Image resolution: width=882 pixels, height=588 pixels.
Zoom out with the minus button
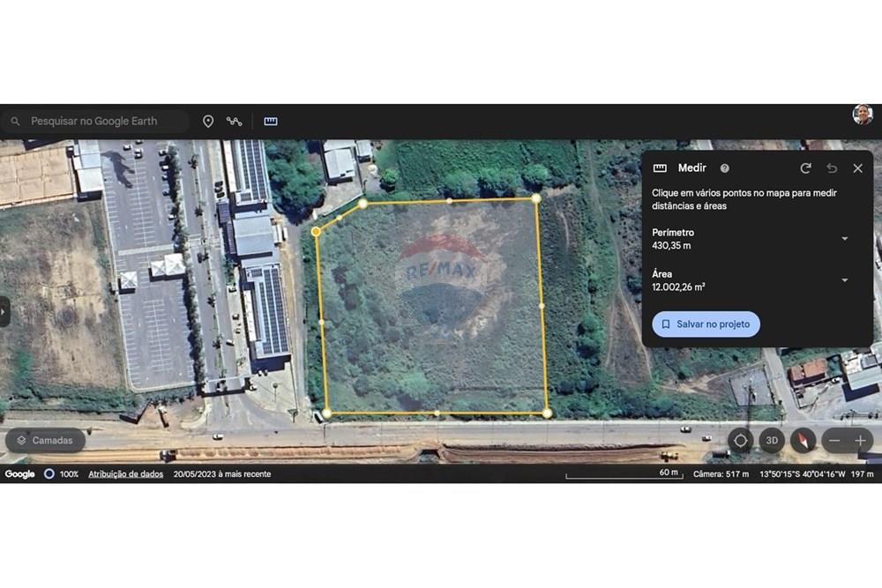(834, 441)
